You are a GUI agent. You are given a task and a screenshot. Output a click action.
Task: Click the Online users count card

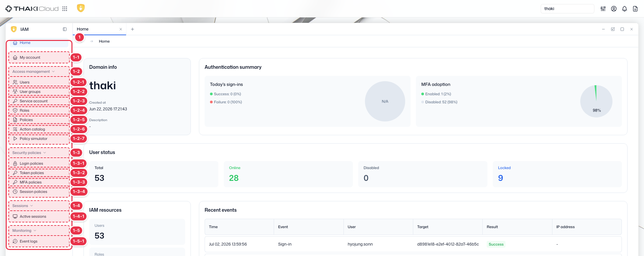(288, 174)
